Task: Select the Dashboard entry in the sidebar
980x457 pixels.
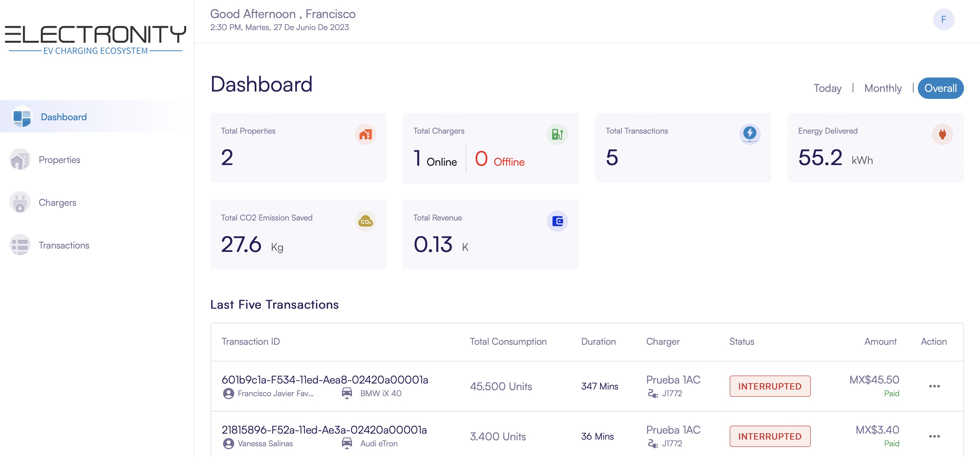Action: click(64, 117)
